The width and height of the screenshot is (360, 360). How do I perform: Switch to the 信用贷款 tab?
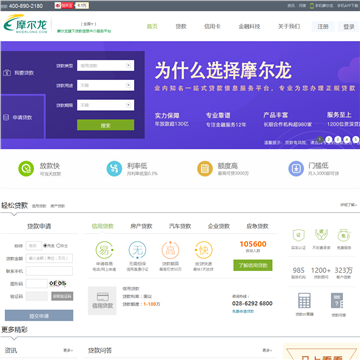[x=103, y=226]
